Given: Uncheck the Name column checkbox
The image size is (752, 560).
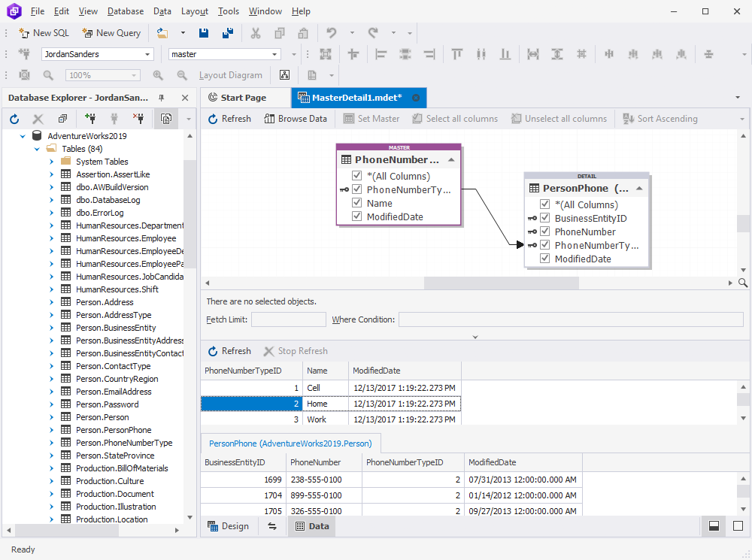Looking at the screenshot, I should (x=356, y=202).
